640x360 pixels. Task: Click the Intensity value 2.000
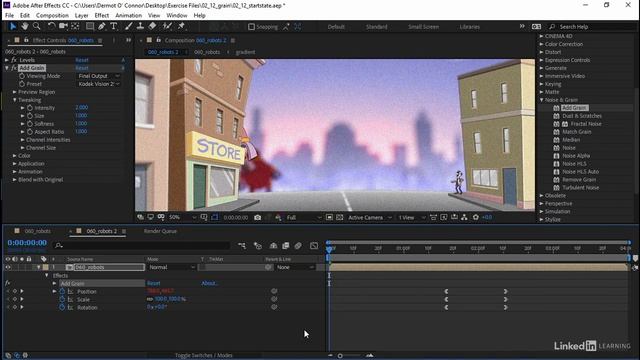tap(82, 108)
